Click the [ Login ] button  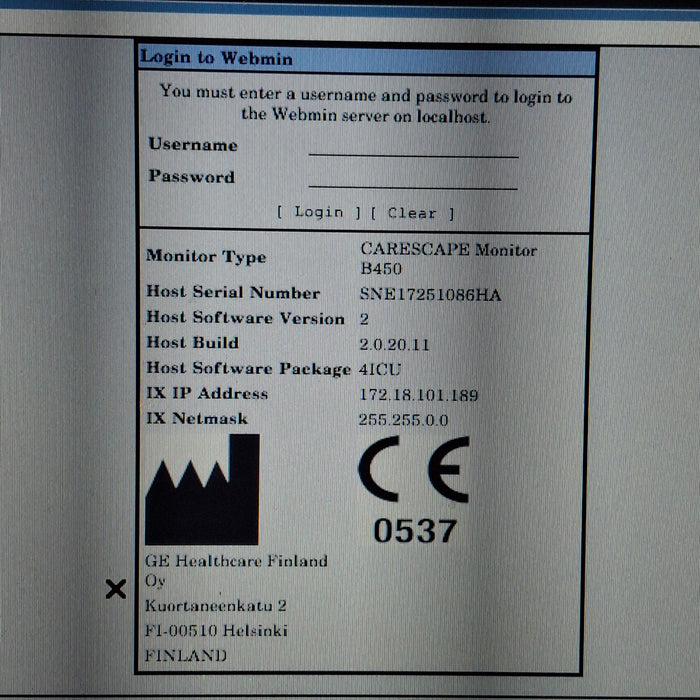click(x=319, y=212)
